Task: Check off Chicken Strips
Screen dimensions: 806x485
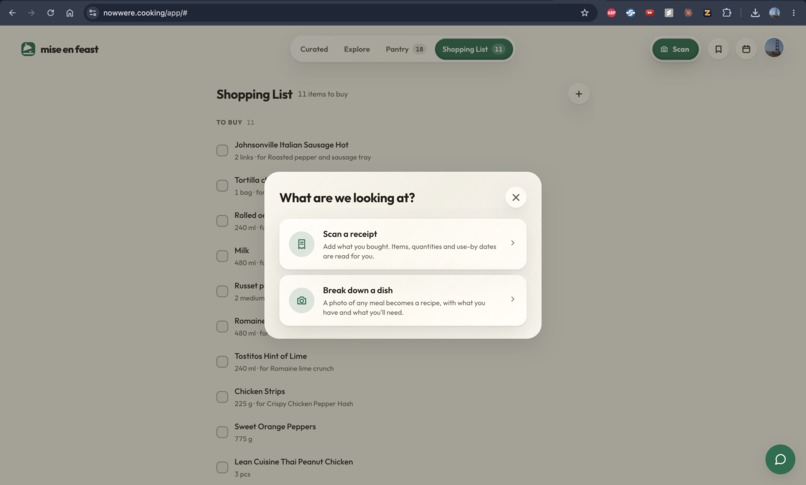Action: tap(222, 397)
